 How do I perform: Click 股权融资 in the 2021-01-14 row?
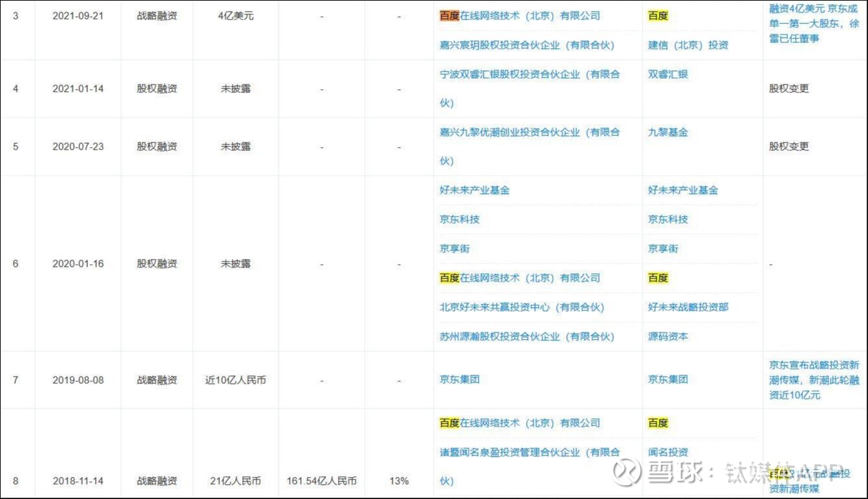pos(157,88)
